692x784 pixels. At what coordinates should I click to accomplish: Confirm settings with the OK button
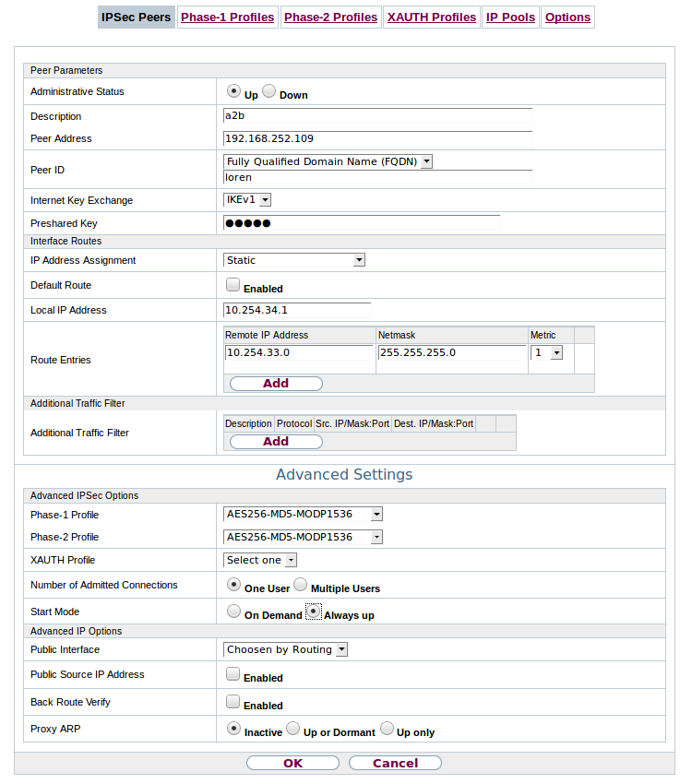pos(292,763)
